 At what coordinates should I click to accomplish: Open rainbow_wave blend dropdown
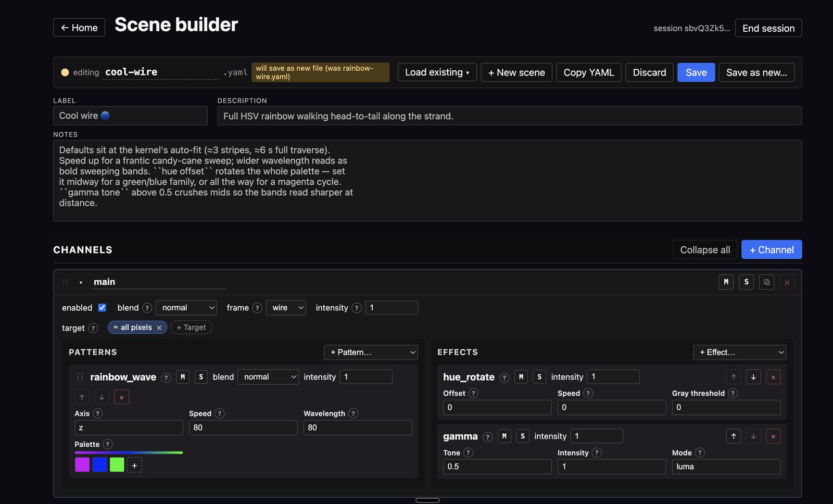[268, 377]
